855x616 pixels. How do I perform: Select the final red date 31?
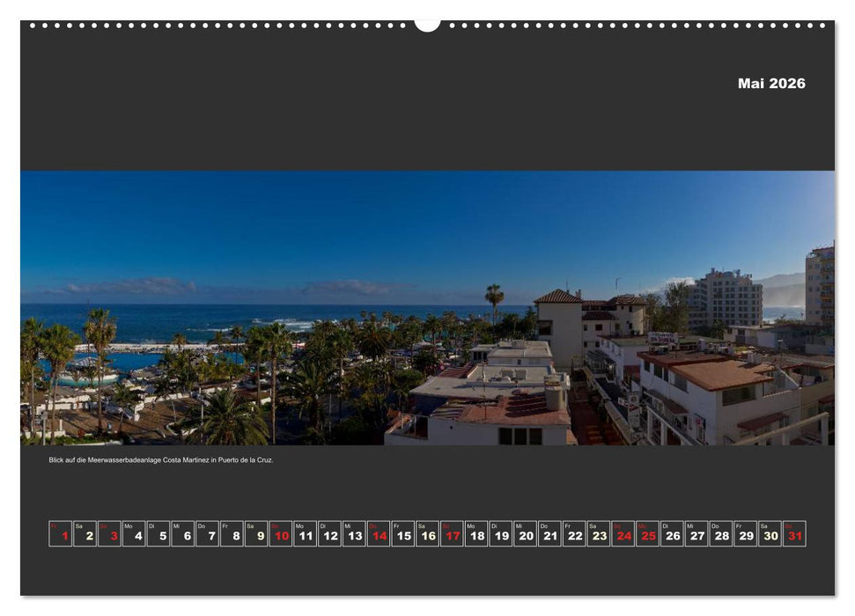click(x=795, y=533)
